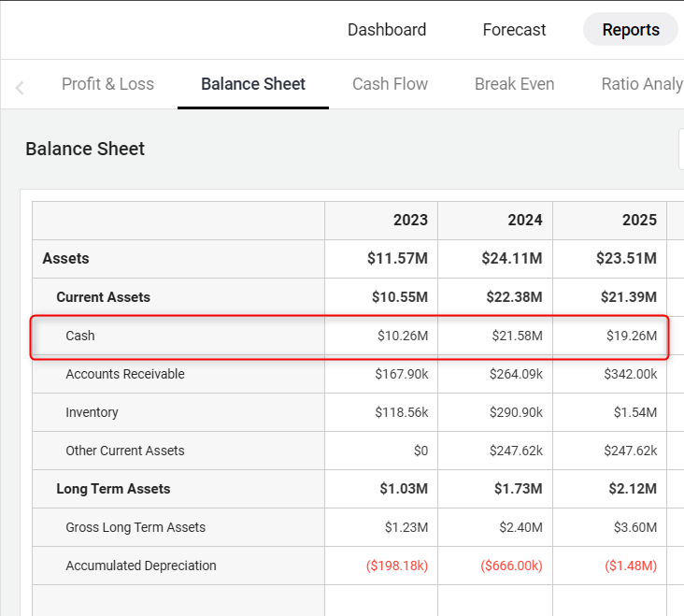Select the Cash row label
Viewport: 684px width, 616px height.
(80, 336)
